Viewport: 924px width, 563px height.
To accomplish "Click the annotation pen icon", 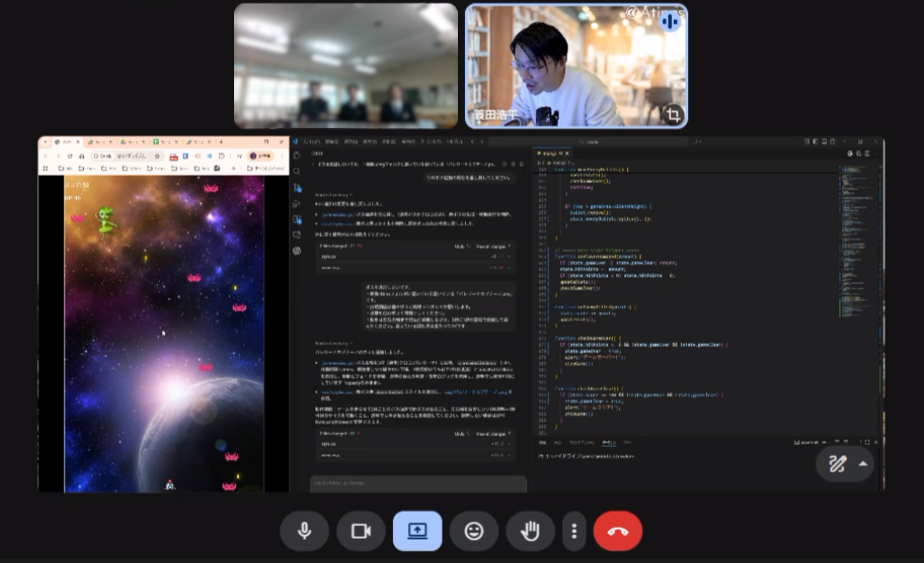I will (x=837, y=463).
